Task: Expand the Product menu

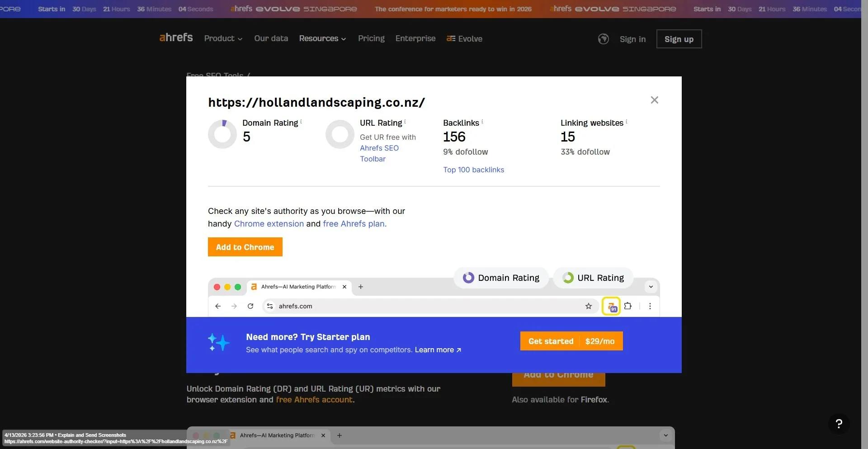Action: [x=223, y=39]
